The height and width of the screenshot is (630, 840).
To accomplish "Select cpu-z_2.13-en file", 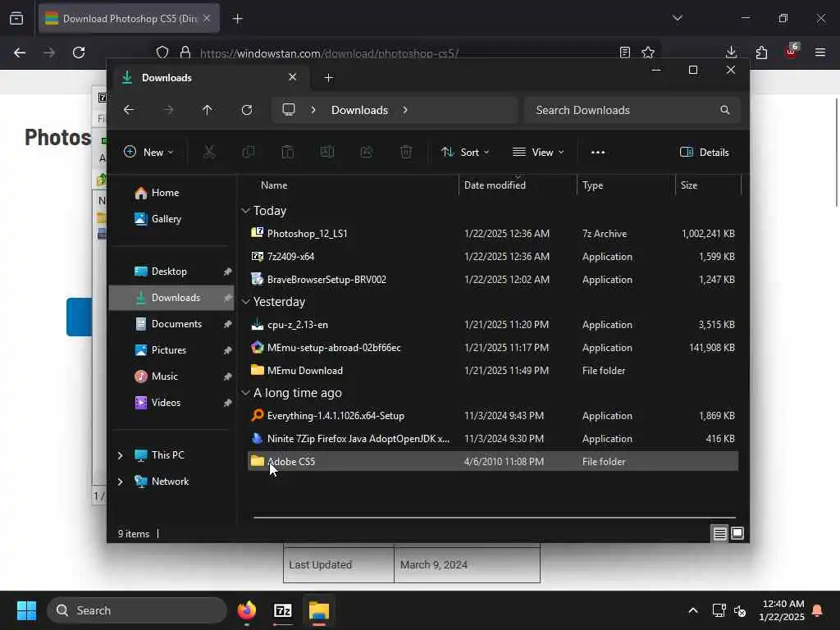I will point(493,325).
